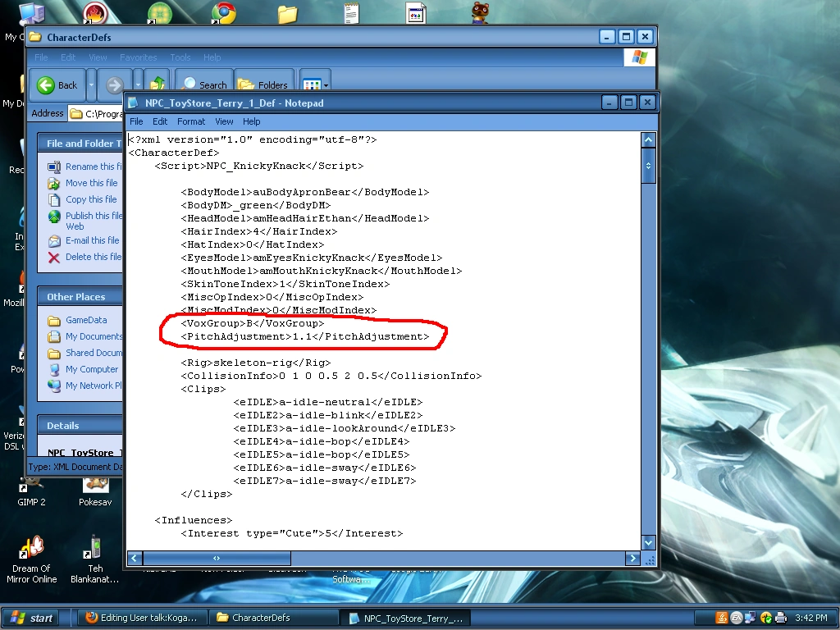
Task: Click the Google Chrome desktop icon
Action: point(223,13)
